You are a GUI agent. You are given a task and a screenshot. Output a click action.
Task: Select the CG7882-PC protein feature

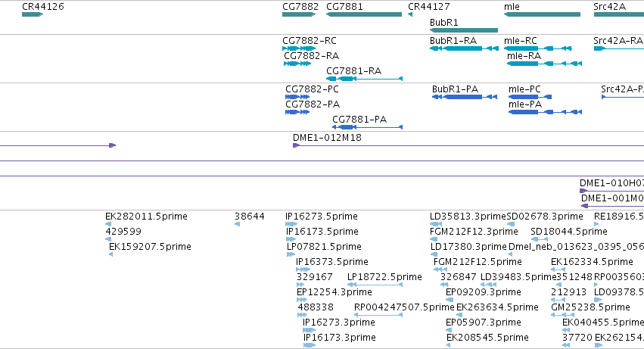[297, 97]
